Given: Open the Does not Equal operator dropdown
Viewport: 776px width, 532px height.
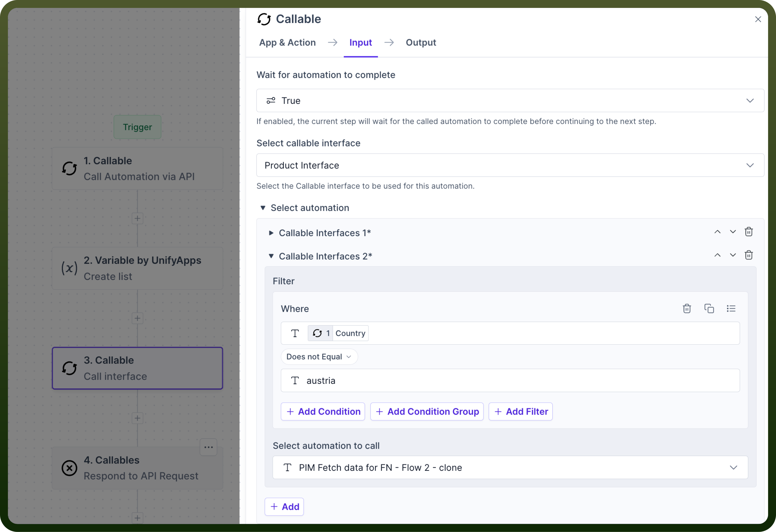Looking at the screenshot, I should point(319,357).
